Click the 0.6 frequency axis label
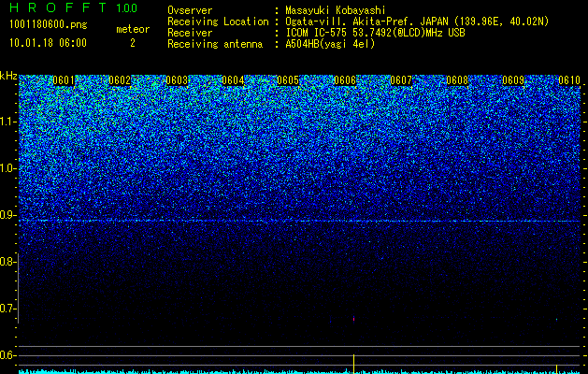588x374 pixels. [x=8, y=355]
